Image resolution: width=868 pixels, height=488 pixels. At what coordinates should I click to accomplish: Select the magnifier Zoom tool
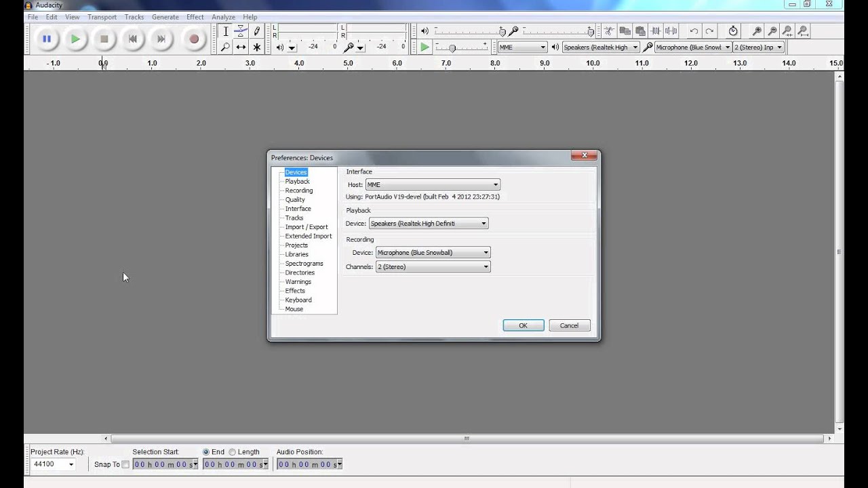point(225,47)
